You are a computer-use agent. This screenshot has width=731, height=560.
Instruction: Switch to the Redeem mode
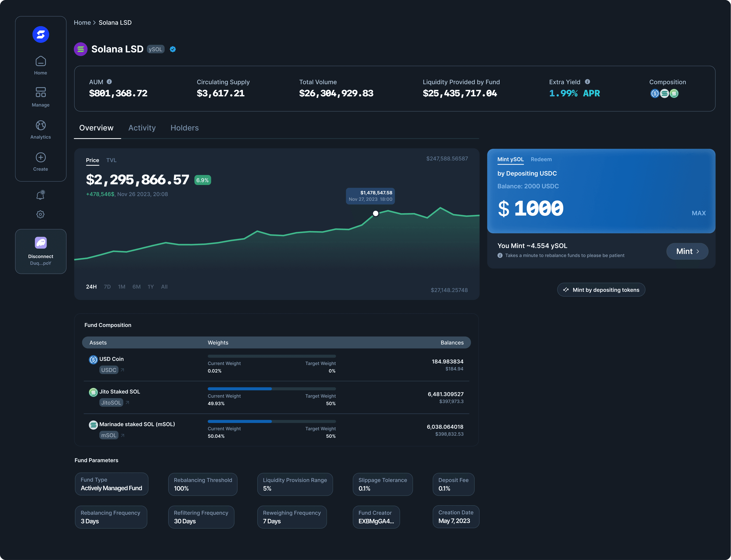coord(541,159)
